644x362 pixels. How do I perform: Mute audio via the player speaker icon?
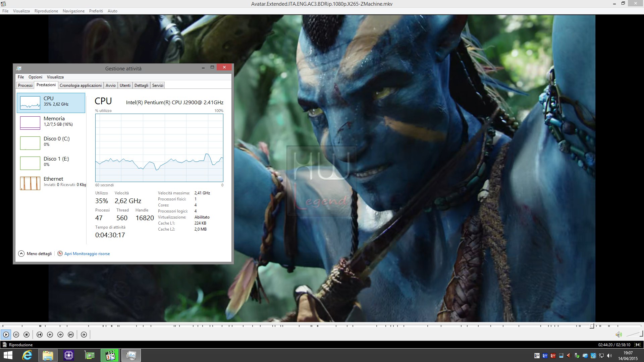click(619, 335)
